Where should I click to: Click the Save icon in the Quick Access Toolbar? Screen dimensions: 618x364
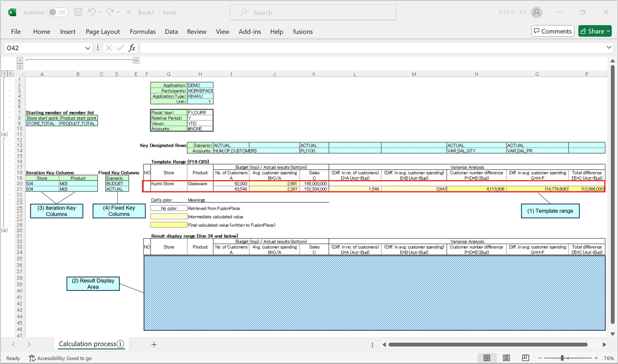78,12
